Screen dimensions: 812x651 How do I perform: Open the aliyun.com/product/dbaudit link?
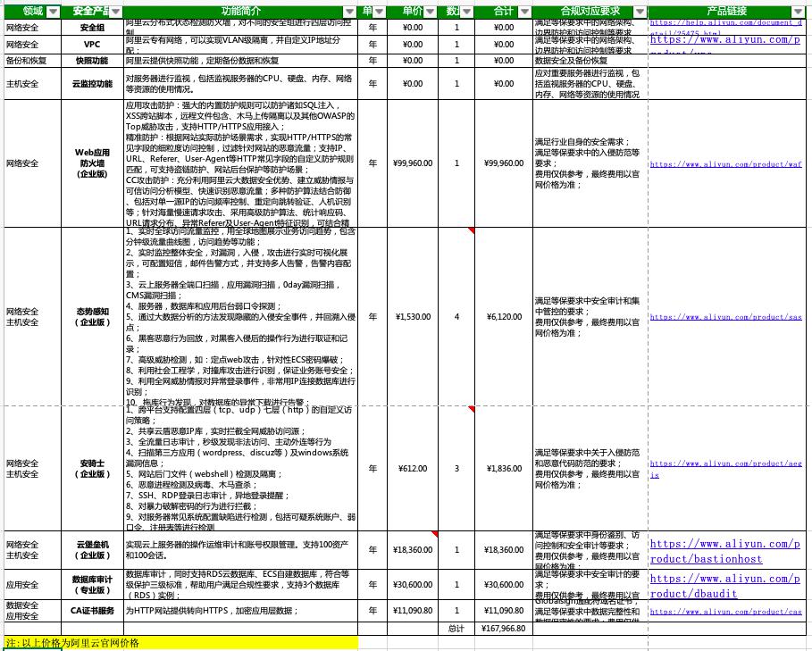[725, 586]
